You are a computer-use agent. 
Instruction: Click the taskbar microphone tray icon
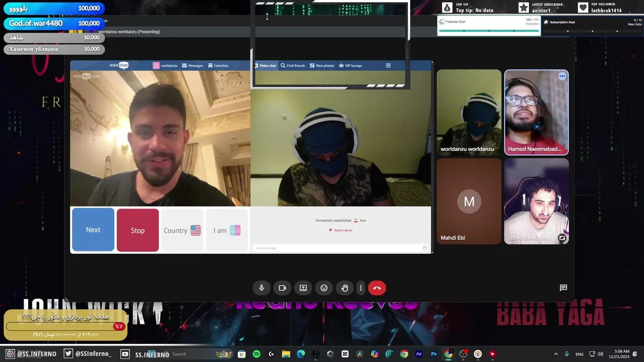point(567,354)
